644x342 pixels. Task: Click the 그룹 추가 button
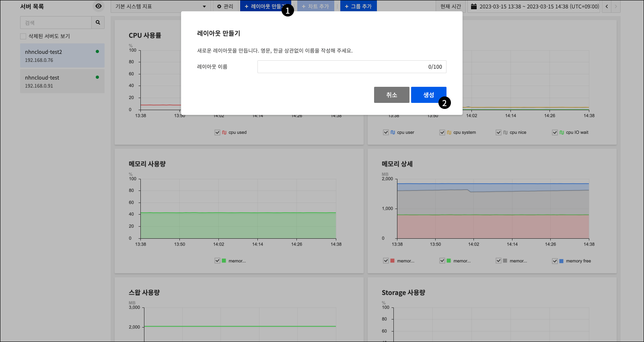coord(358,6)
